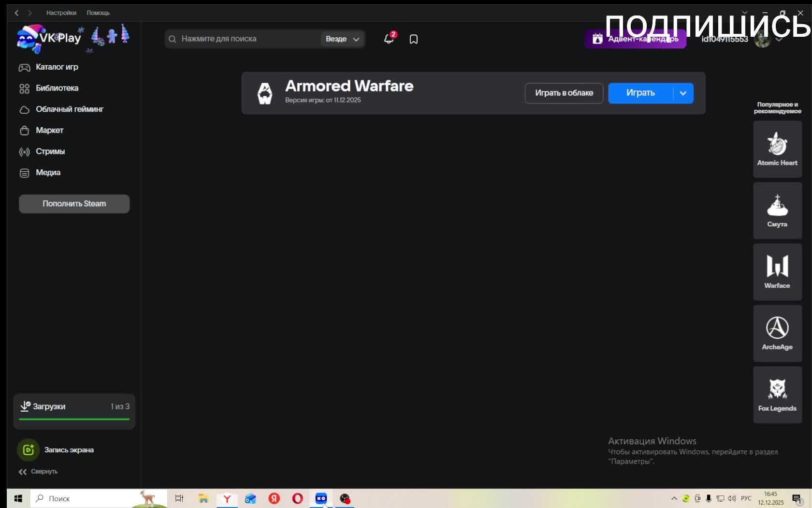The width and height of the screenshot is (812, 508).
Task: Open the Помощь menu
Action: point(98,13)
